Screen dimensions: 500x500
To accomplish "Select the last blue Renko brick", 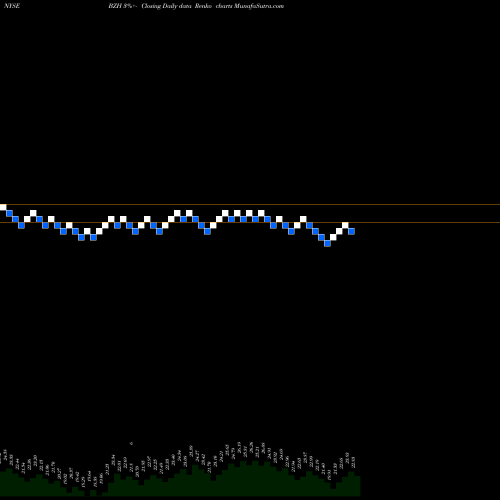I will [351, 231].
